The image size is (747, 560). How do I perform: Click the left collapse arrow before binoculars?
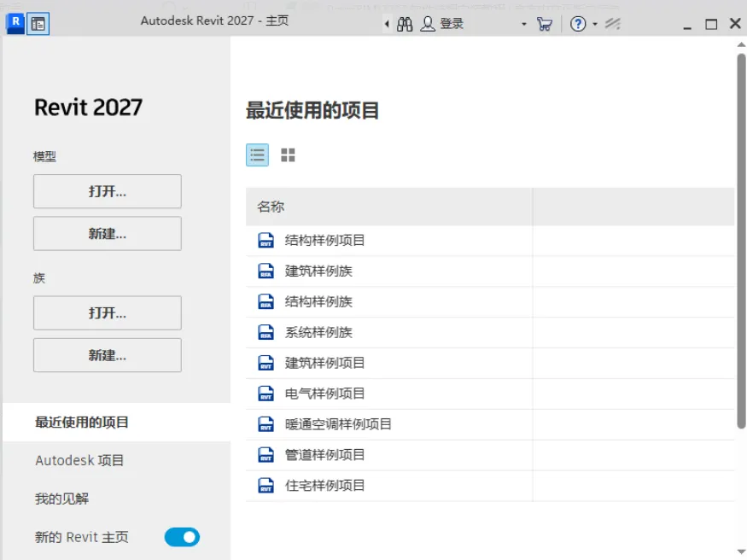[x=387, y=24]
